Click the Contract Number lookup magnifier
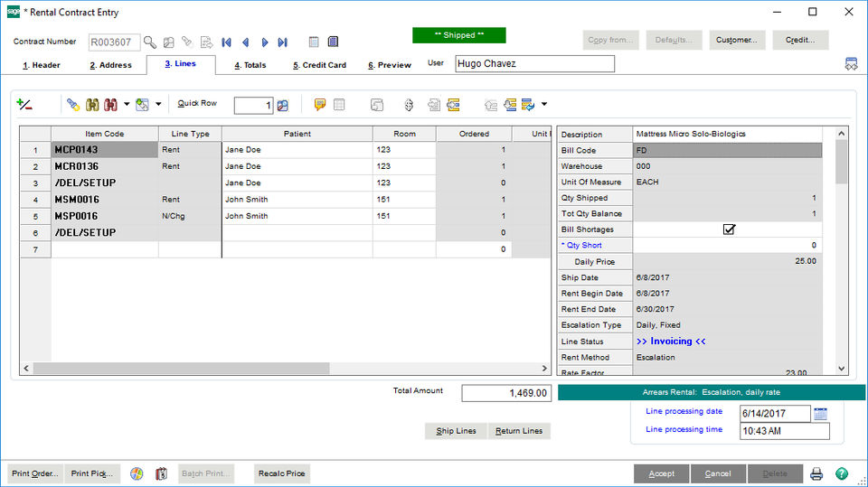Image resolution: width=868 pixels, height=487 pixels. tap(149, 42)
